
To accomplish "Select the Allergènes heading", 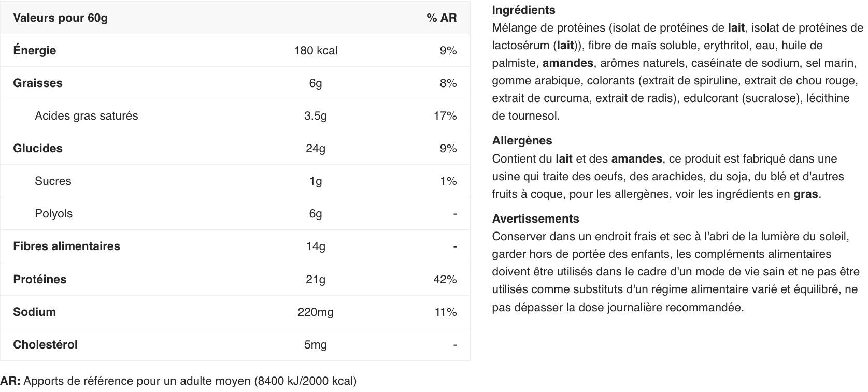I will [522, 140].
